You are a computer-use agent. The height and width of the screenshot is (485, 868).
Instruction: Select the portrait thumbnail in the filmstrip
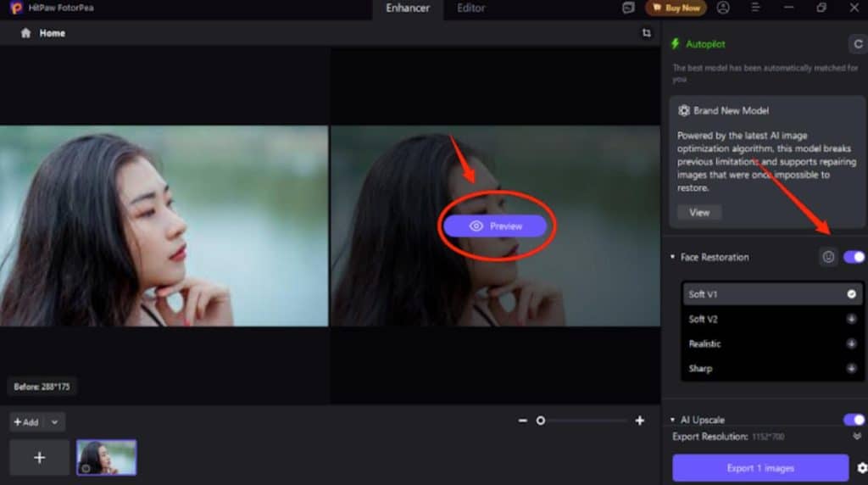point(106,458)
